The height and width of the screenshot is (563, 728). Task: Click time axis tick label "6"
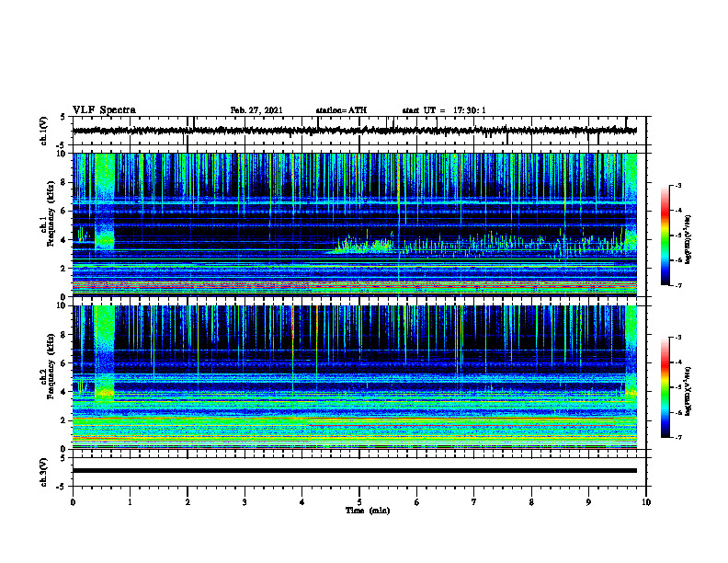coord(417,502)
